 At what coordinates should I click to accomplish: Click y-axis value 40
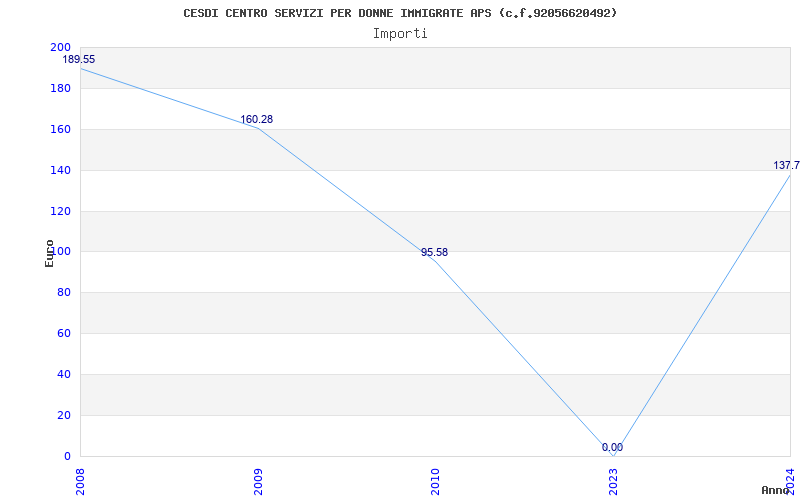click(x=64, y=374)
